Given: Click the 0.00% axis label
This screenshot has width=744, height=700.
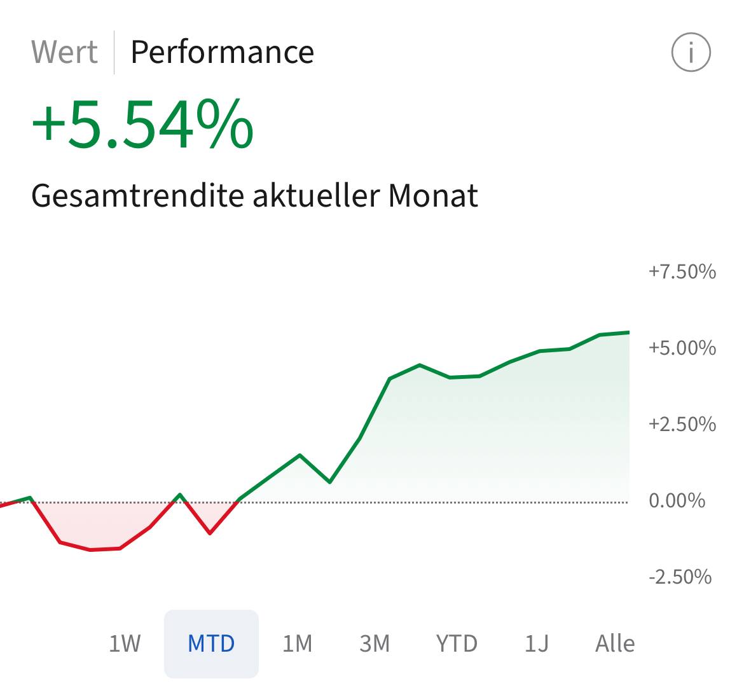Looking at the screenshot, I should pyautogui.click(x=677, y=501).
